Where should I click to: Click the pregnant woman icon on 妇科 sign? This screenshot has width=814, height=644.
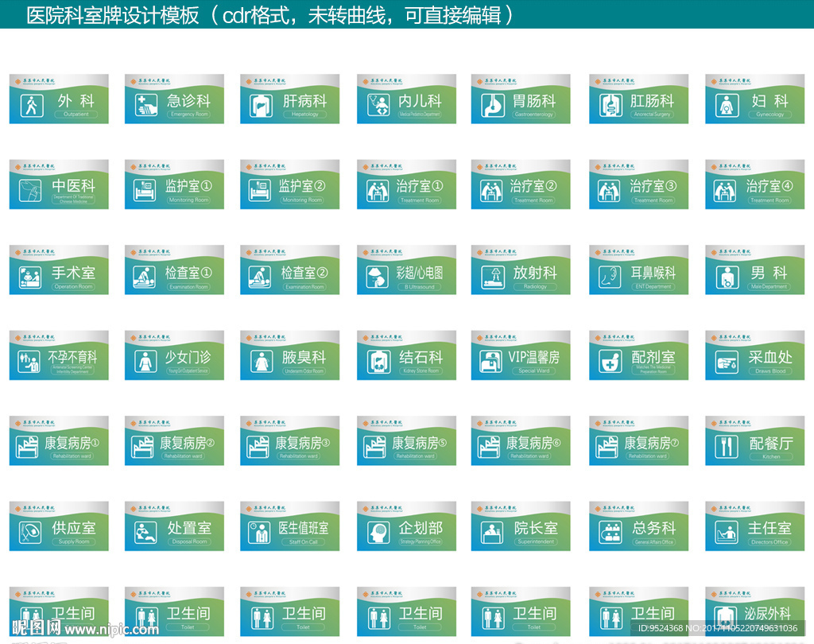725,106
